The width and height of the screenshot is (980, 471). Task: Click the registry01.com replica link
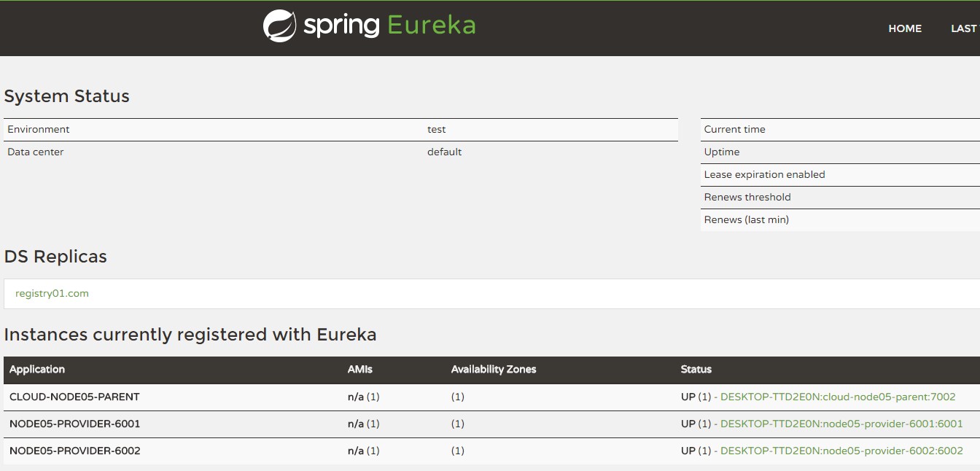click(52, 293)
